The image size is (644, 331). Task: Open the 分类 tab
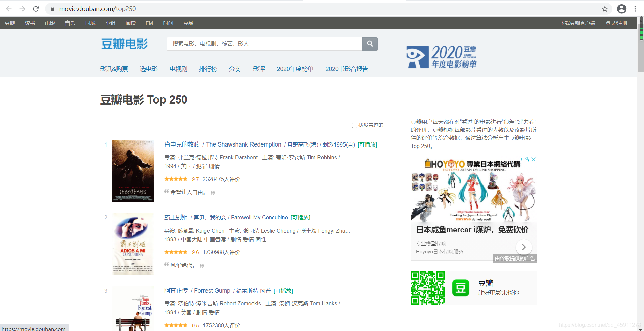235,69
